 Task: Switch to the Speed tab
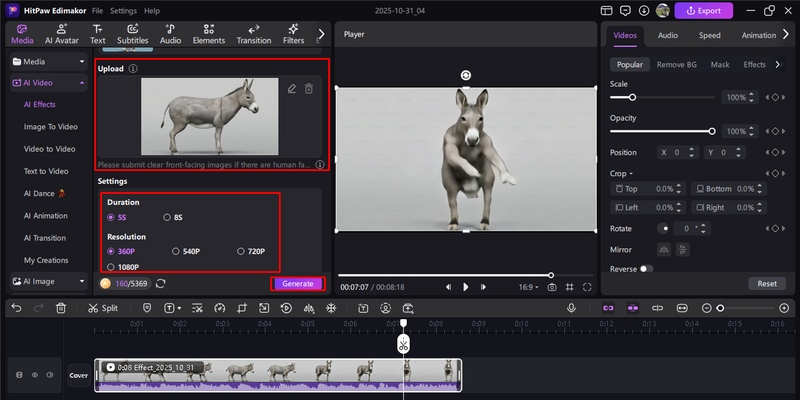click(709, 35)
